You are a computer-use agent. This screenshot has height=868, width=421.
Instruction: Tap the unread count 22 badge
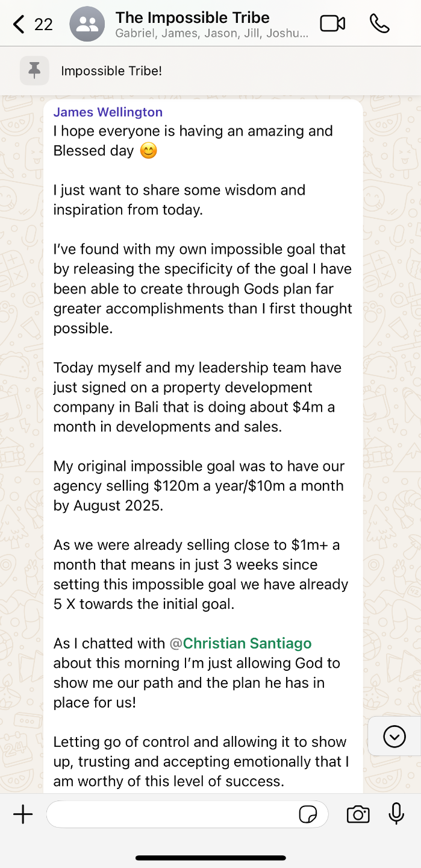click(x=43, y=24)
